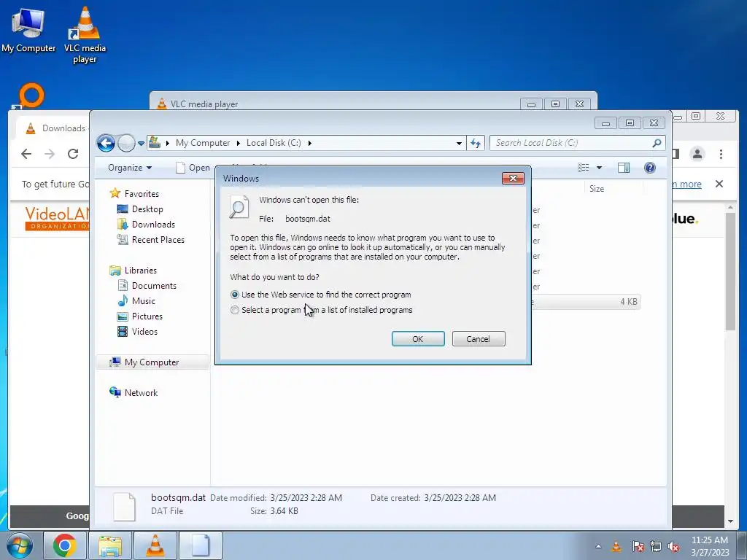Screen dimensions: 747x560
Task: Click the Open toolbar command
Action: pyautogui.click(x=193, y=168)
